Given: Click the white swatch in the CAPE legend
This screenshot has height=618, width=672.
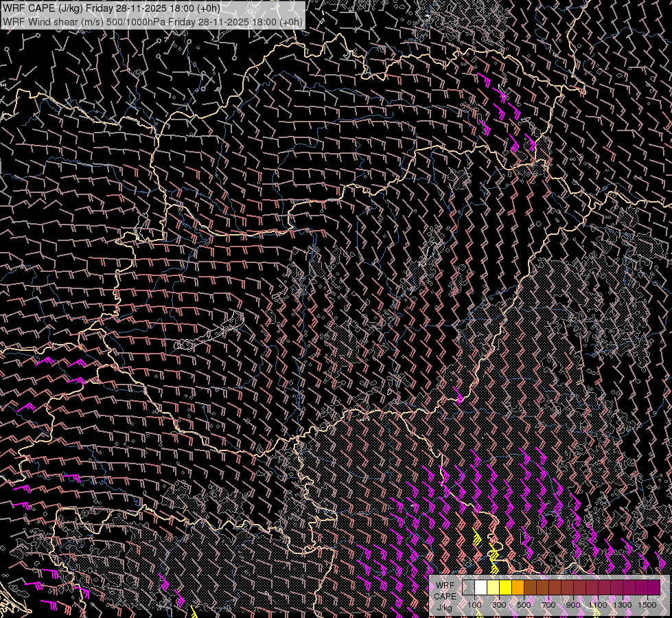Looking at the screenshot, I should [480, 588].
